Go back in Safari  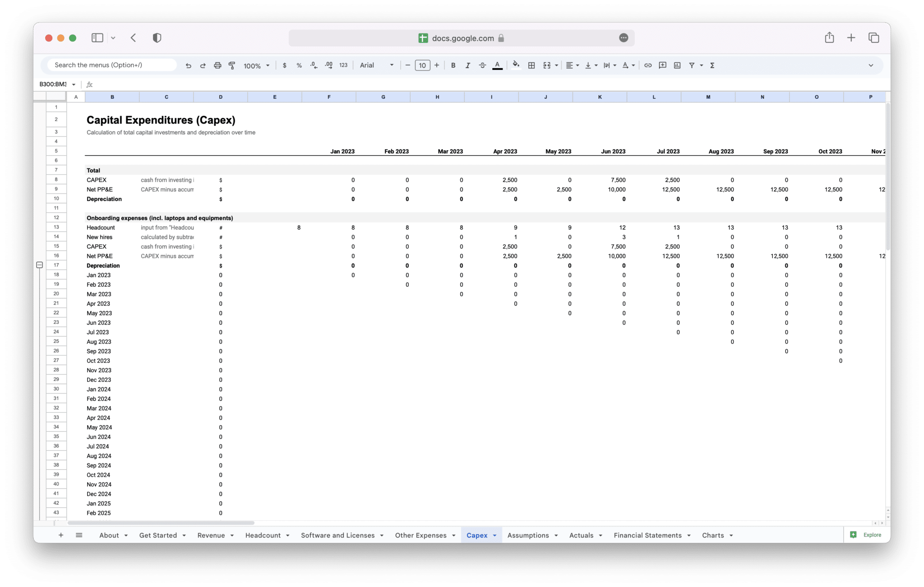click(x=134, y=38)
